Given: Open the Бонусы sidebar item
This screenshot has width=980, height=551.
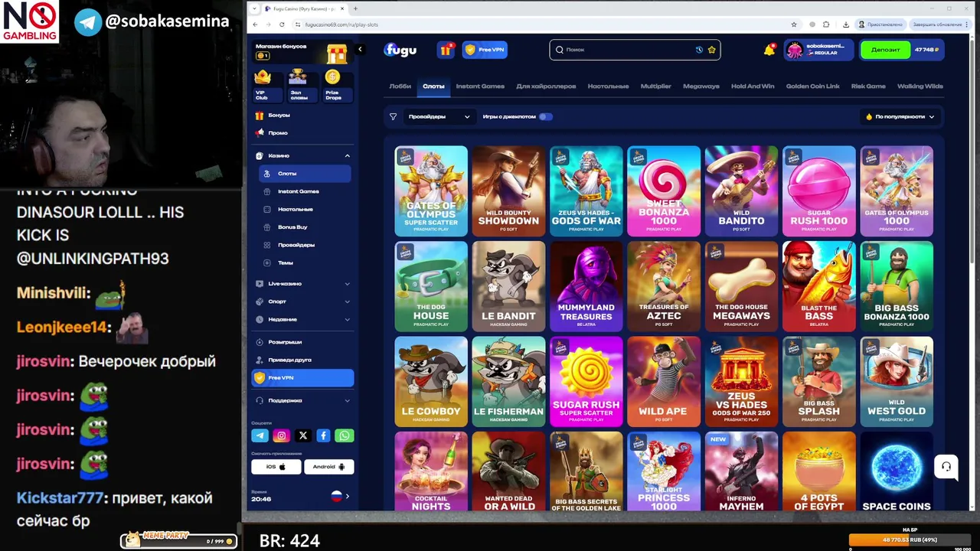Looking at the screenshot, I should pyautogui.click(x=303, y=116).
